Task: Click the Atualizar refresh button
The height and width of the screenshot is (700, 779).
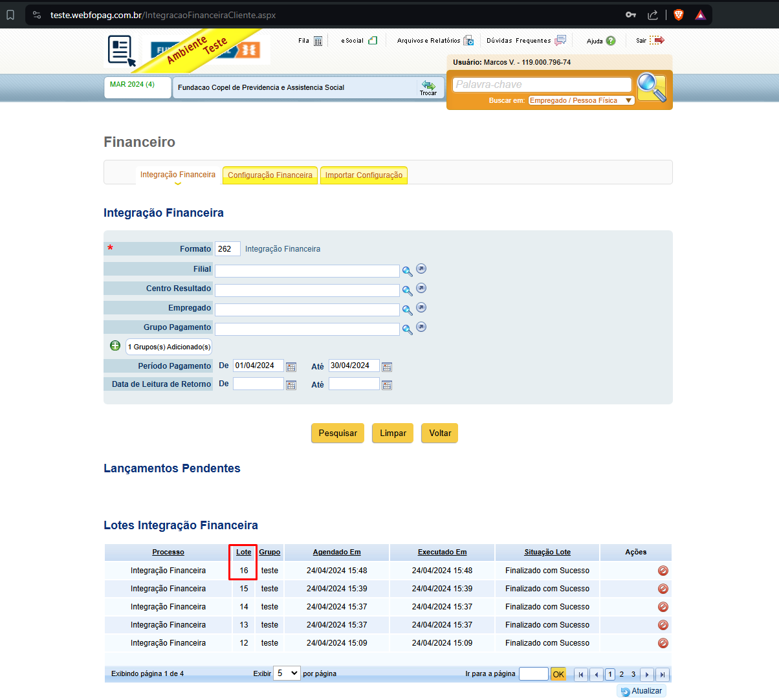Action: [x=641, y=691]
